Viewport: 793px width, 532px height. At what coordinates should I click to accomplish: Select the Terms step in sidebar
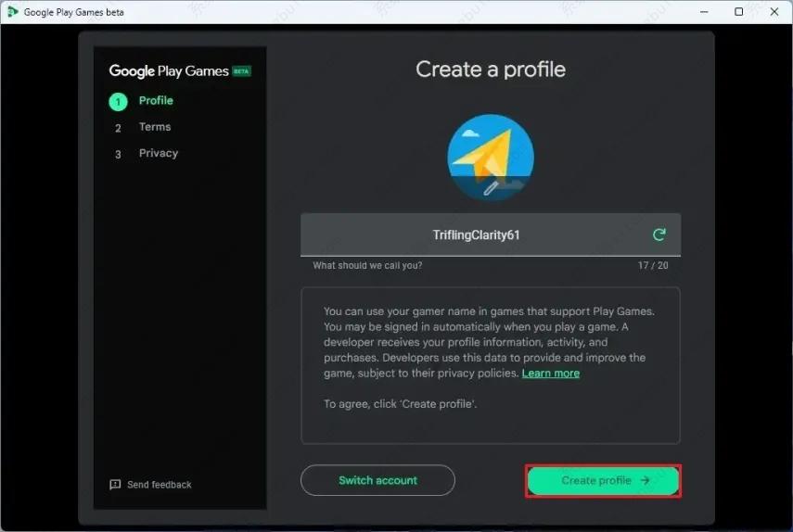[155, 127]
